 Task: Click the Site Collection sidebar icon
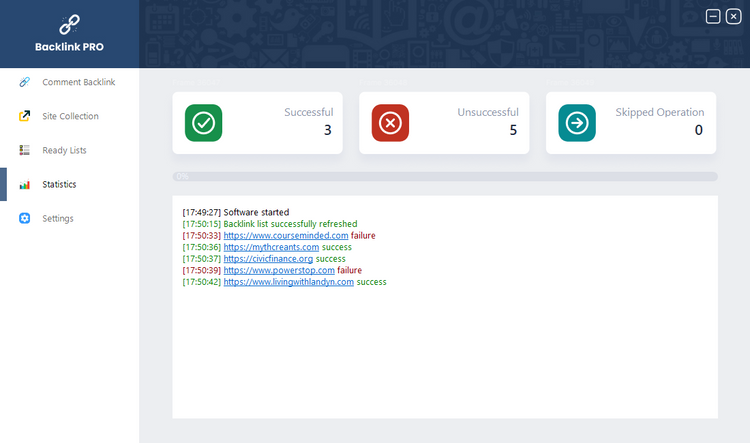point(25,116)
